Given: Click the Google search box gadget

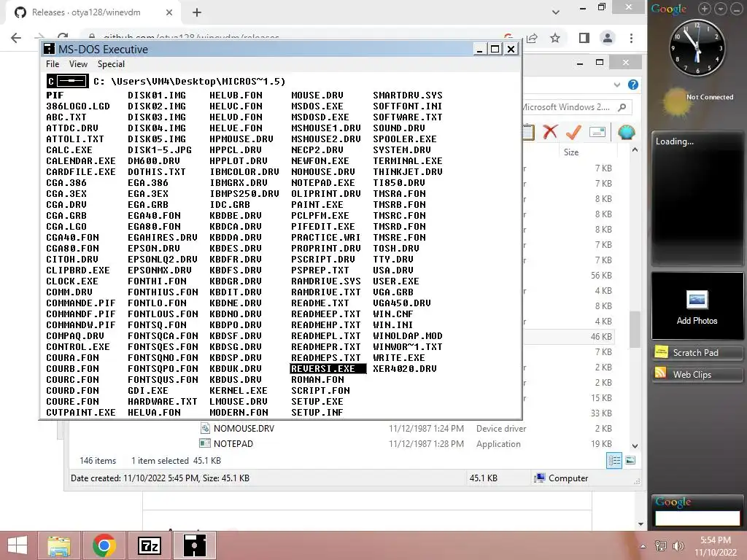Looking at the screenshot, I should (x=697, y=518).
